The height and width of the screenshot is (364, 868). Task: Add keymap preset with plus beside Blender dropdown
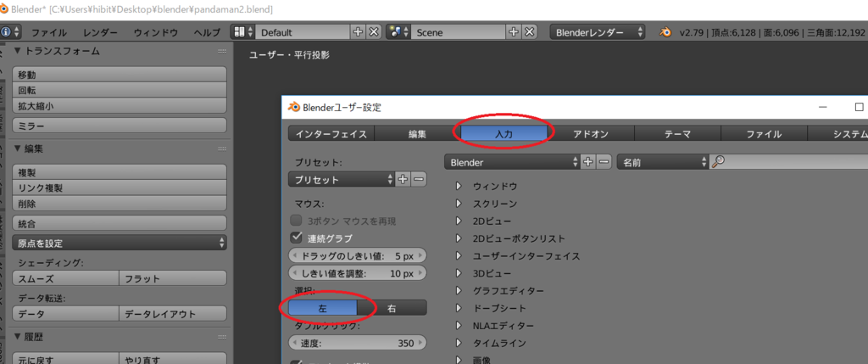pos(587,162)
